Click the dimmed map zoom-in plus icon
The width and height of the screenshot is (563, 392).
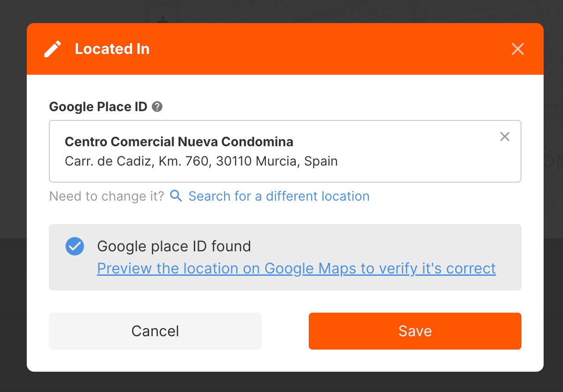coord(162,21)
